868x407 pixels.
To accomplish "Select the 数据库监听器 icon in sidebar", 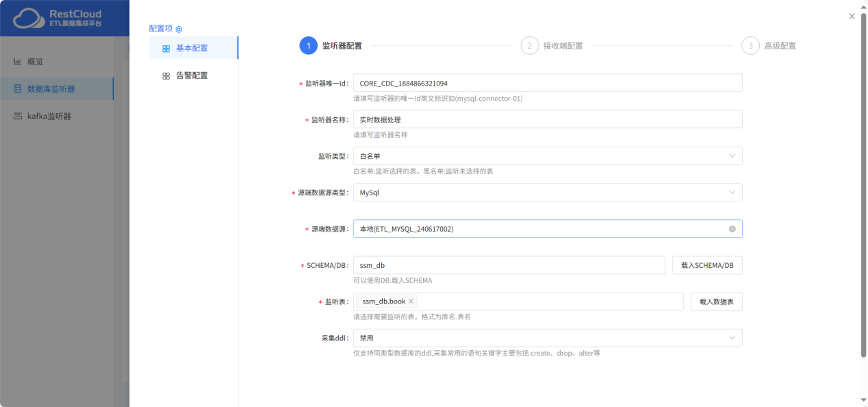I will (17, 88).
